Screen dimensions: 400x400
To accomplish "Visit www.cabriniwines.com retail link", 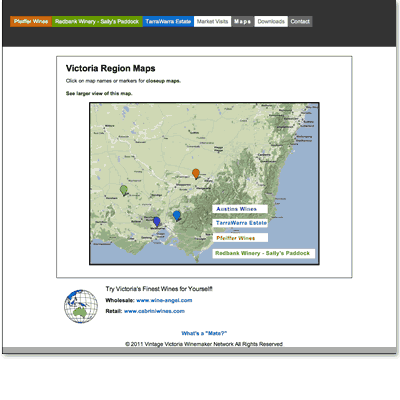I will 154,311.
